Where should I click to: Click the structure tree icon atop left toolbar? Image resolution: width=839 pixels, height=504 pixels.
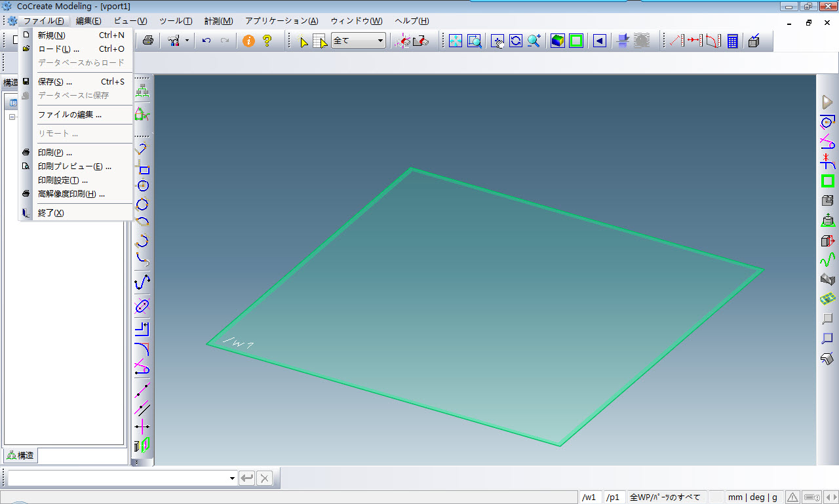(142, 92)
